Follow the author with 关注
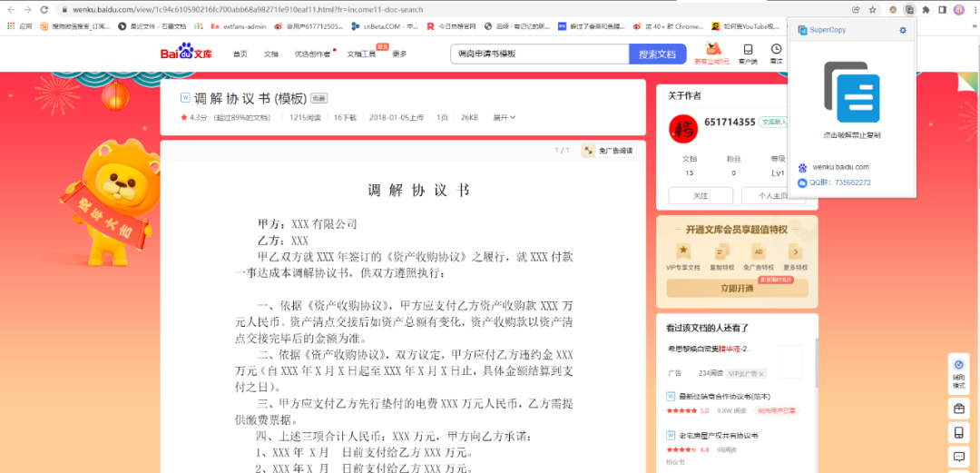The image size is (980, 473). (700, 196)
